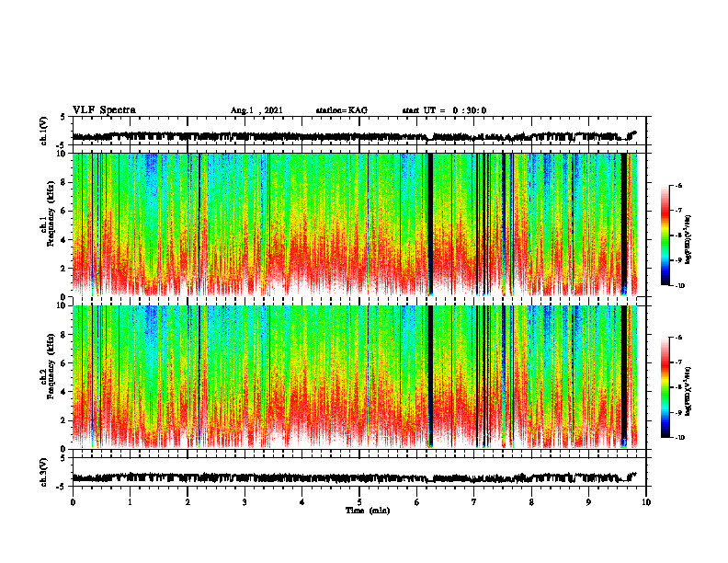Click the time axis tick label "8"
The image size is (728, 563).
point(531,502)
